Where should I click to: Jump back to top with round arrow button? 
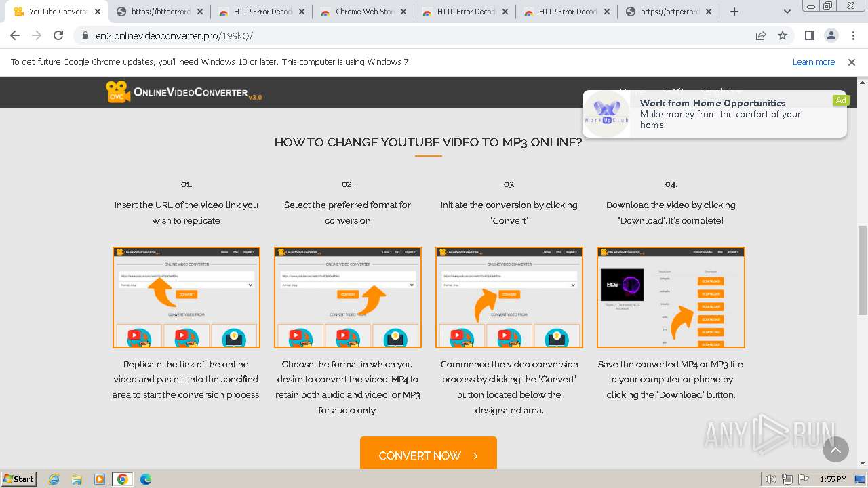tap(835, 449)
